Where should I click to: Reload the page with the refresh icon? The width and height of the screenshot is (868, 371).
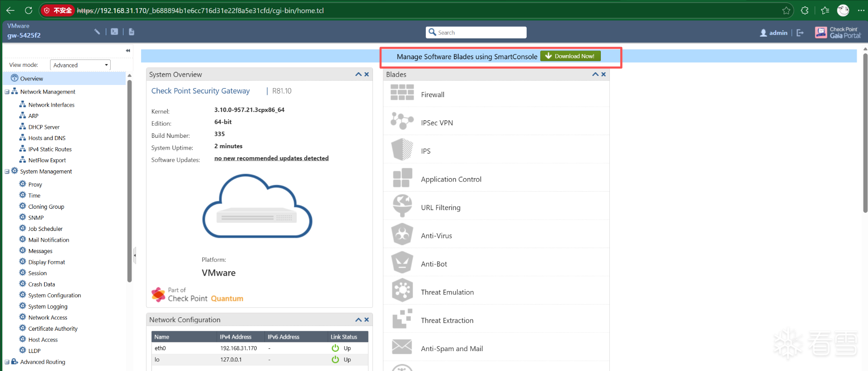pyautogui.click(x=28, y=10)
